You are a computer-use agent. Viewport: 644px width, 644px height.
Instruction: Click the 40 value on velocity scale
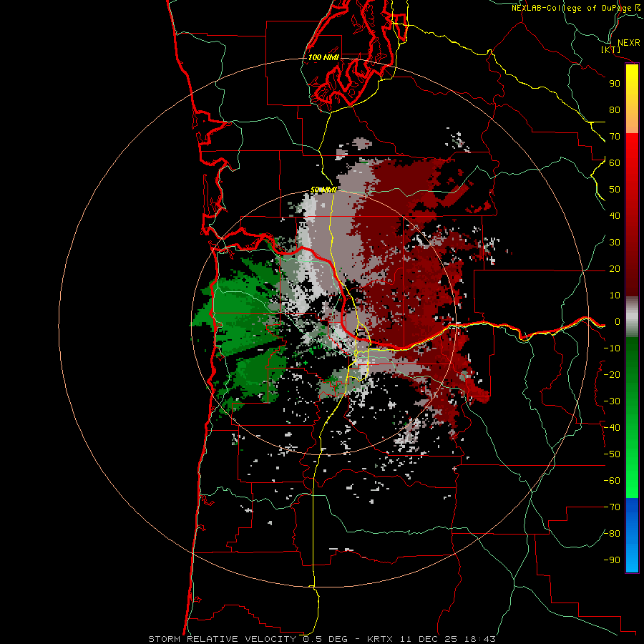615,216
